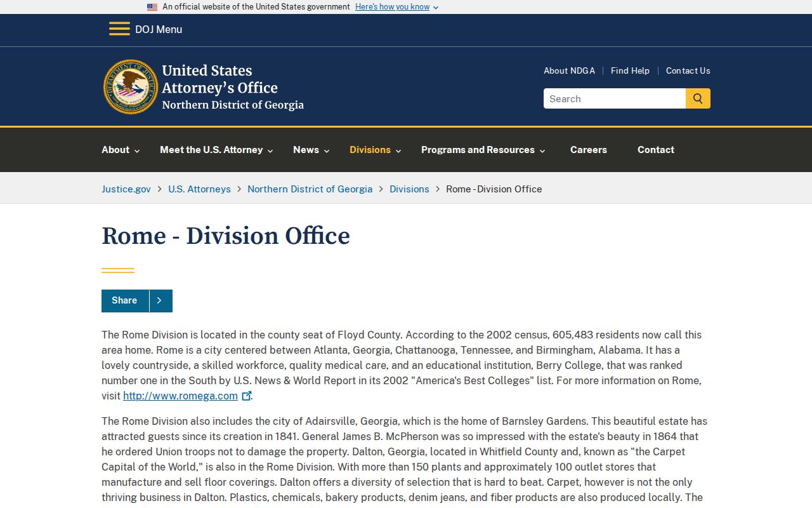Open the http://www.romega.com link
812x508 pixels.
(180, 396)
